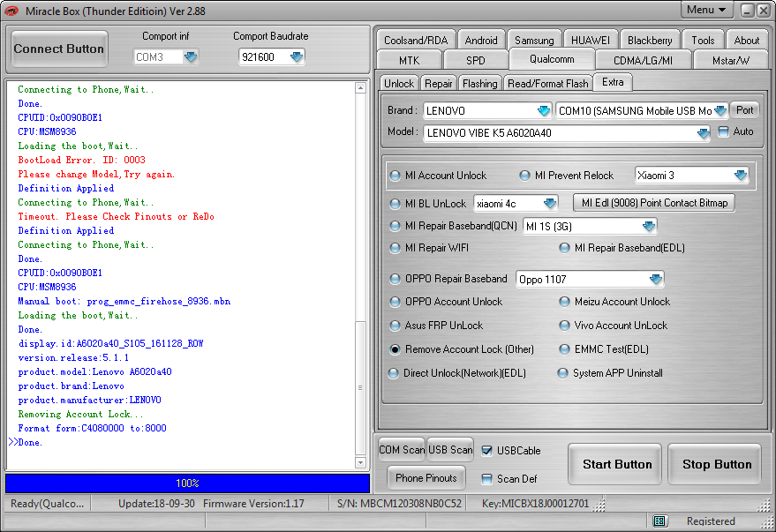The image size is (776, 532).
Task: Select MI Repair WIFI radio option
Action: (395, 248)
